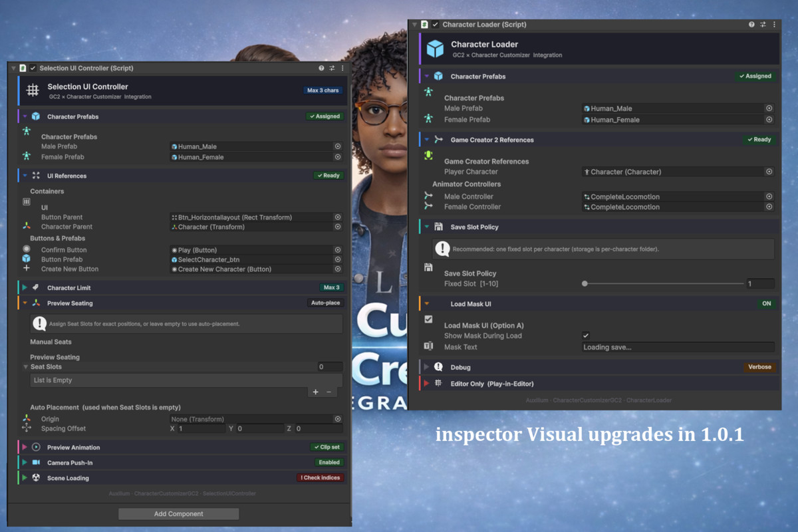
Task: Open object picker for Player Character field
Action: pos(769,172)
